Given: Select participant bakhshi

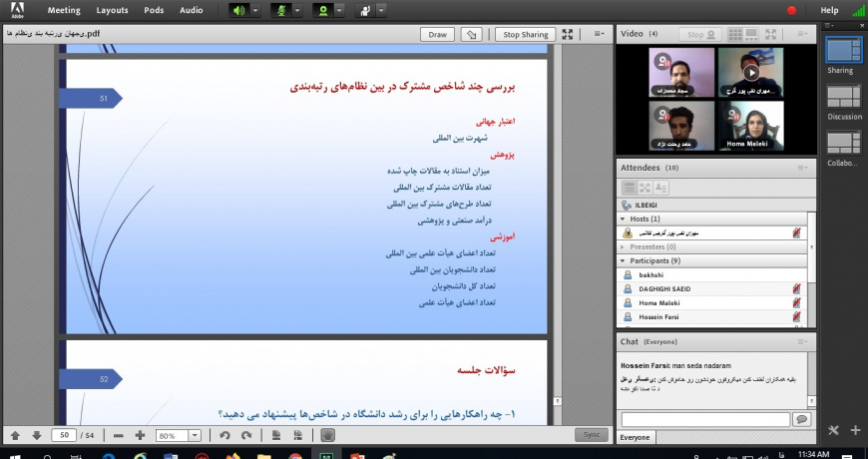Looking at the screenshot, I should [x=712, y=274].
